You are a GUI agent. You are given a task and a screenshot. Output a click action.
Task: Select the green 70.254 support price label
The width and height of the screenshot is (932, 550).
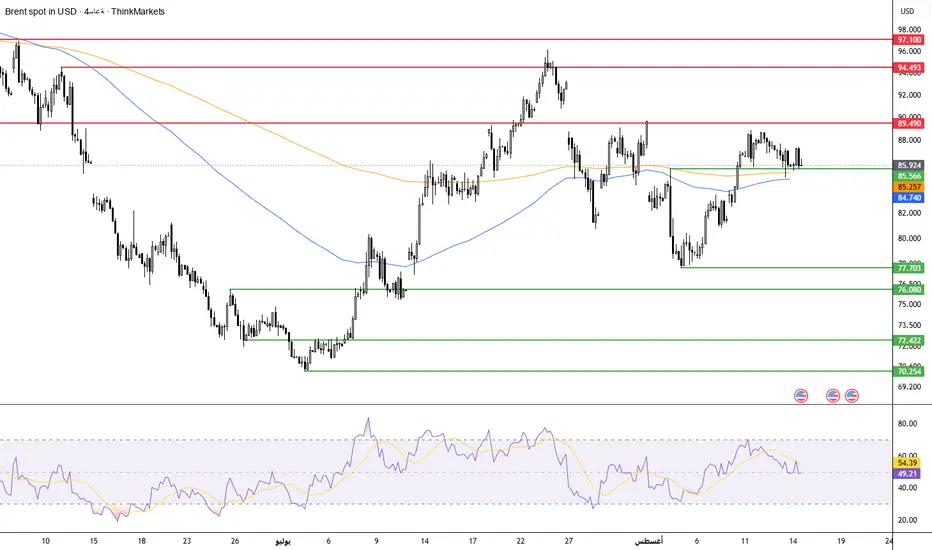click(909, 372)
